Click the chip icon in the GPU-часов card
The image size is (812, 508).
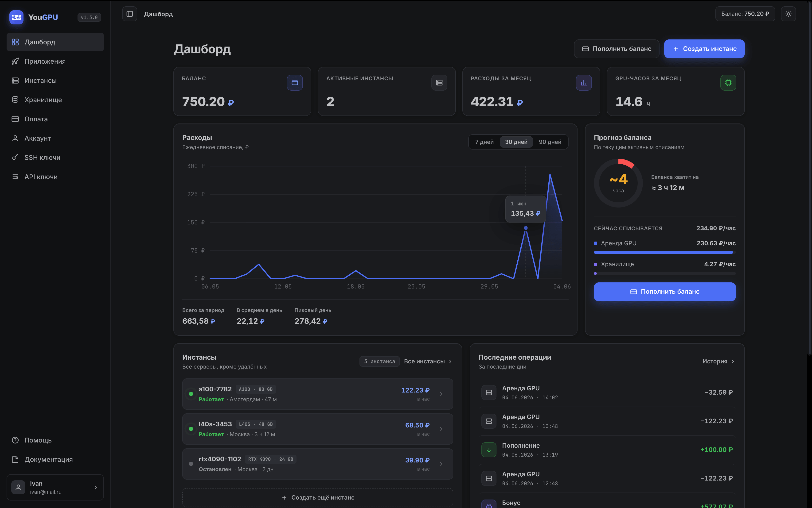[728, 83]
